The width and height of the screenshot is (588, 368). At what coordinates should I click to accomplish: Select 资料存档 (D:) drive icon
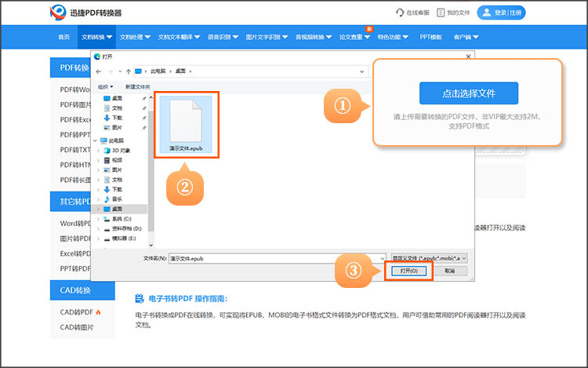pyautogui.click(x=107, y=229)
